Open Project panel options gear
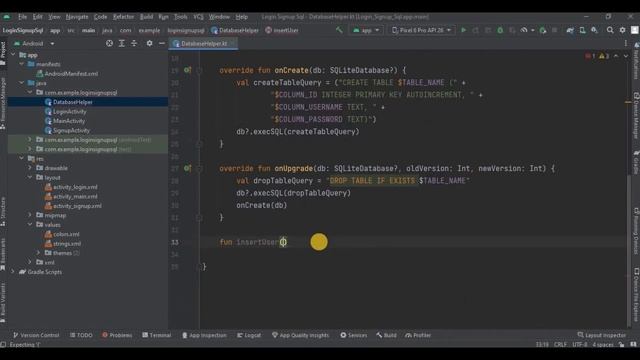Viewport: 640px width, 360px height. click(x=149, y=43)
